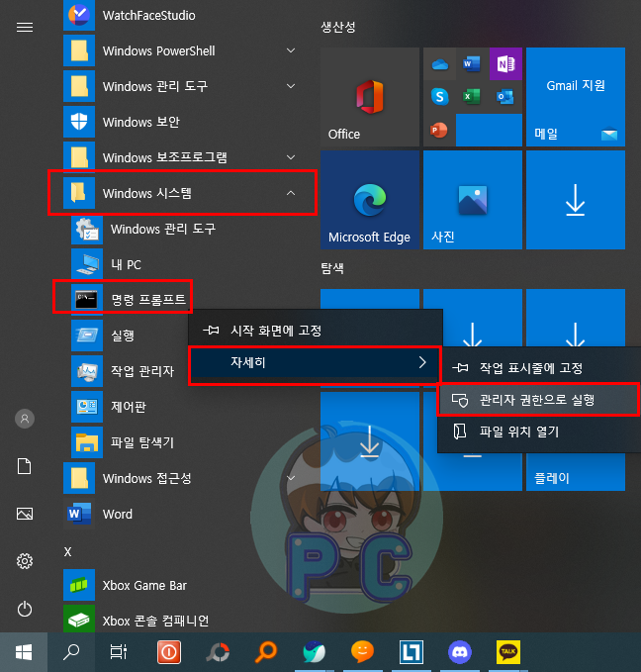Open Discord from the taskbar

point(460,652)
